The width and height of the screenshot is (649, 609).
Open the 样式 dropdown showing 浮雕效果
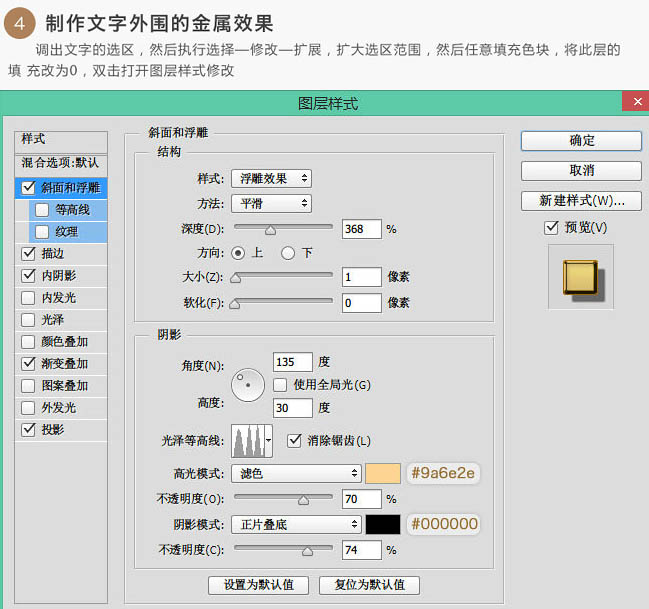[272, 178]
